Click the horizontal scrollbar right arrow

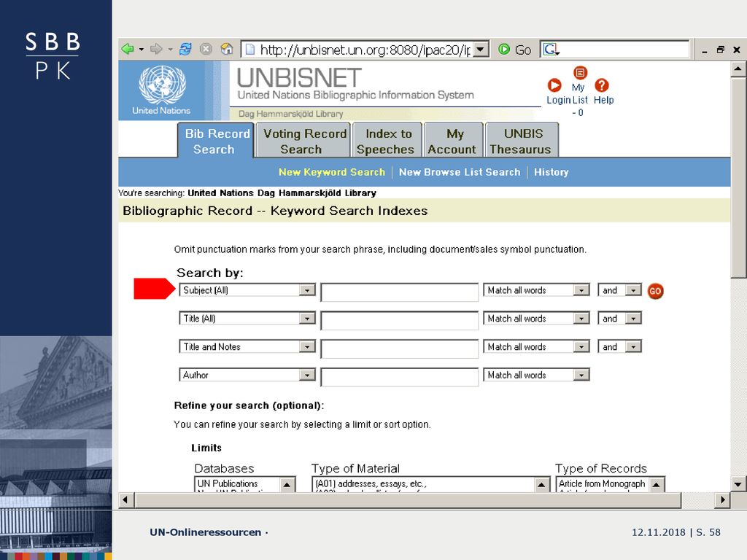pos(723,499)
